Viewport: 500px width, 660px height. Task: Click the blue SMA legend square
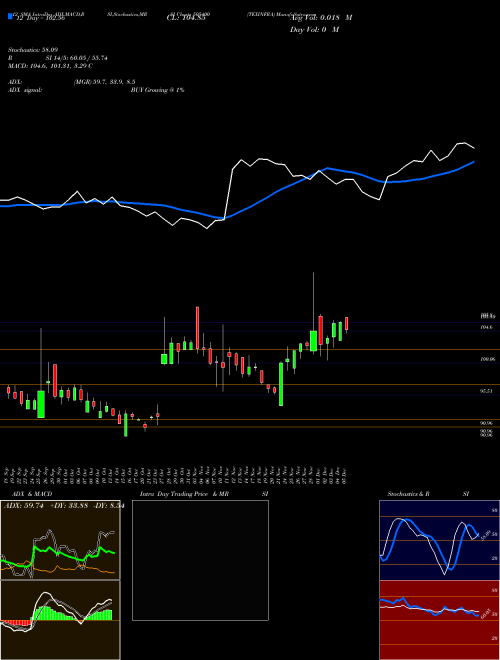10,16
